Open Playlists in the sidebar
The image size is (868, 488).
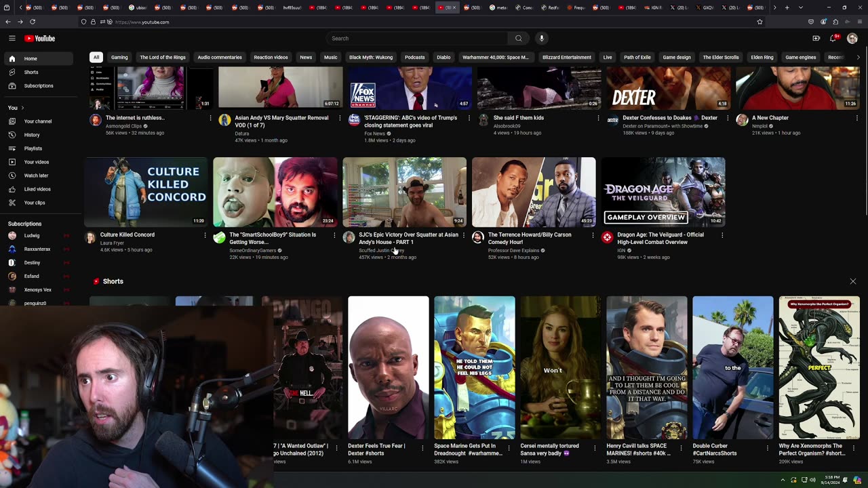click(38, 148)
